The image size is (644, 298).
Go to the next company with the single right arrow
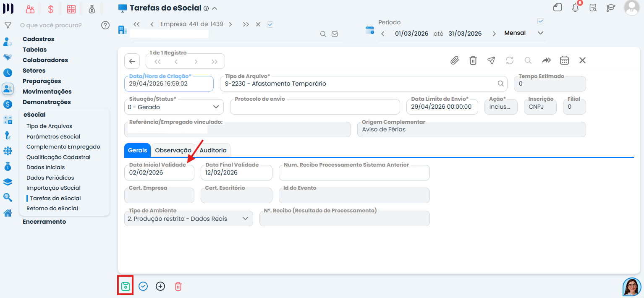[230, 24]
